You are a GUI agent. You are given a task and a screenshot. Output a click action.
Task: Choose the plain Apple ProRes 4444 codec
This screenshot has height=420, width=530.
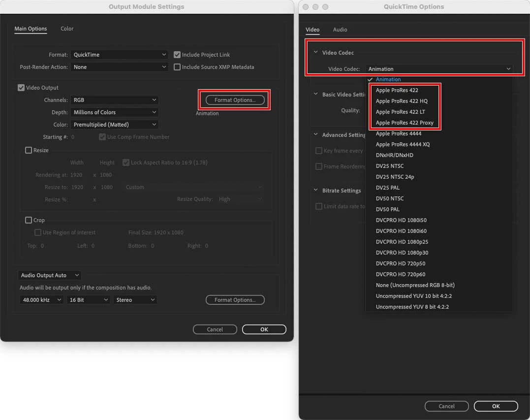[x=439, y=133]
